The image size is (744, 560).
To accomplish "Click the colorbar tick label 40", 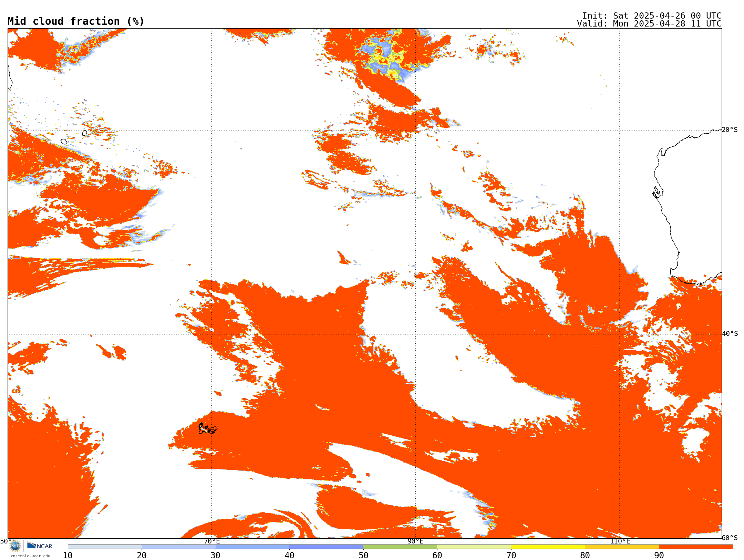I will [x=290, y=556].
